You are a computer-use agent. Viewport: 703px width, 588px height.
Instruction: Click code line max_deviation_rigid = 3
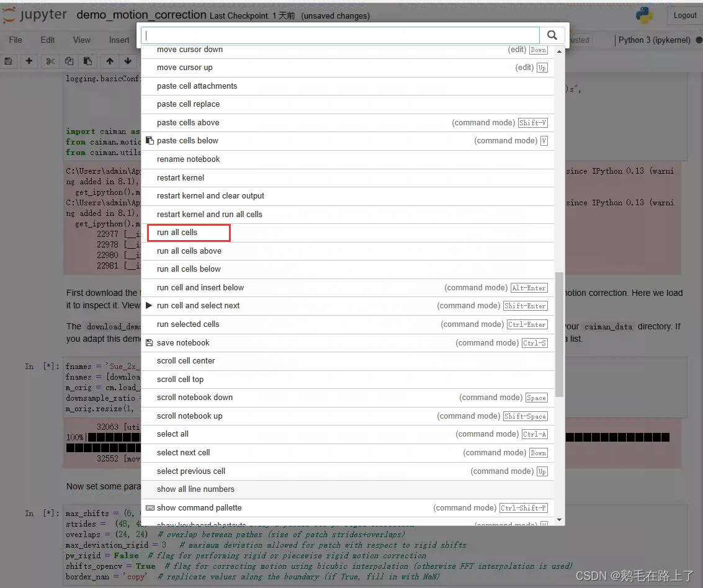coord(266,545)
